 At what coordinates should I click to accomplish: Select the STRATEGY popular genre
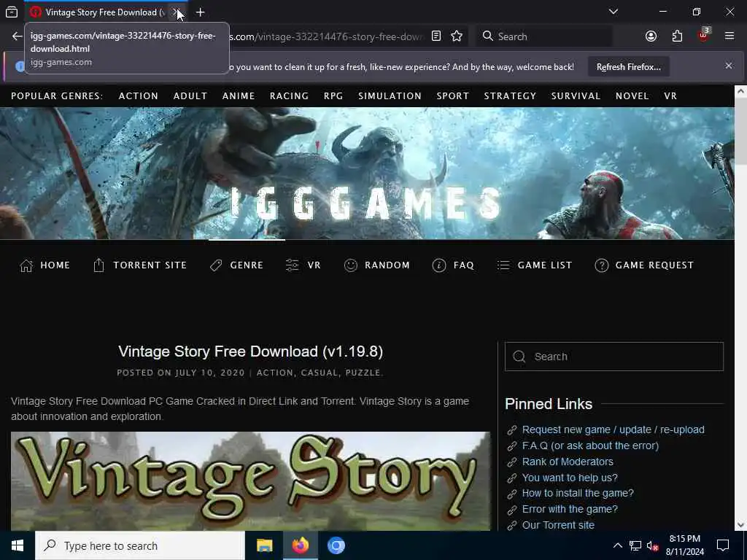(x=510, y=96)
